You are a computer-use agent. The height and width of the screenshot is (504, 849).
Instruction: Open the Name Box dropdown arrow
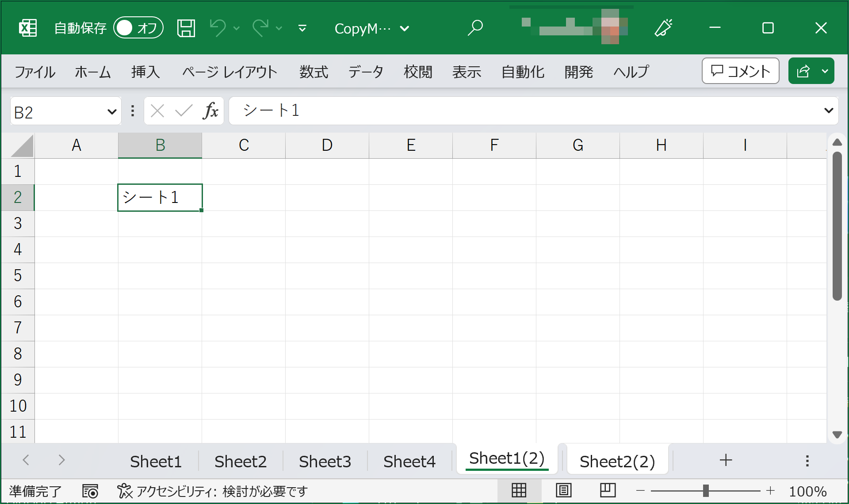112,112
